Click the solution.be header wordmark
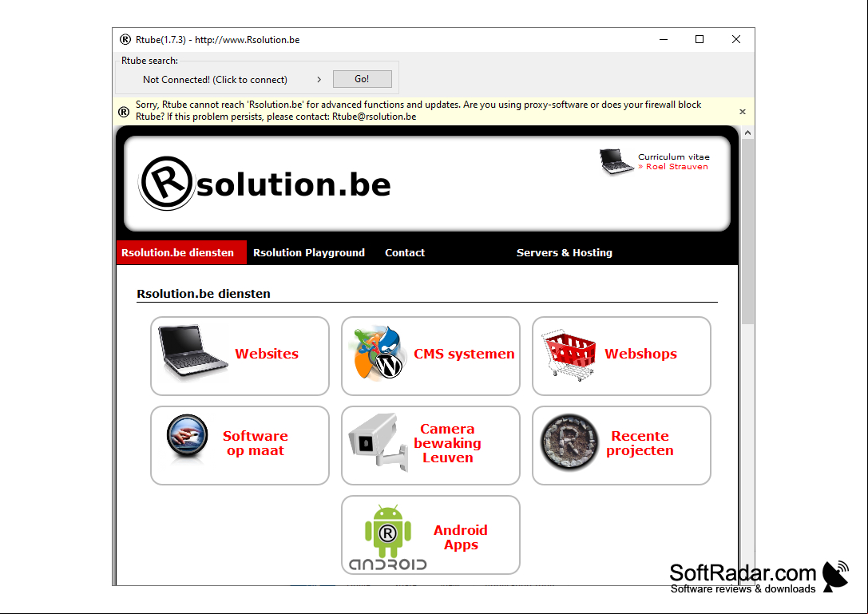 (x=293, y=184)
